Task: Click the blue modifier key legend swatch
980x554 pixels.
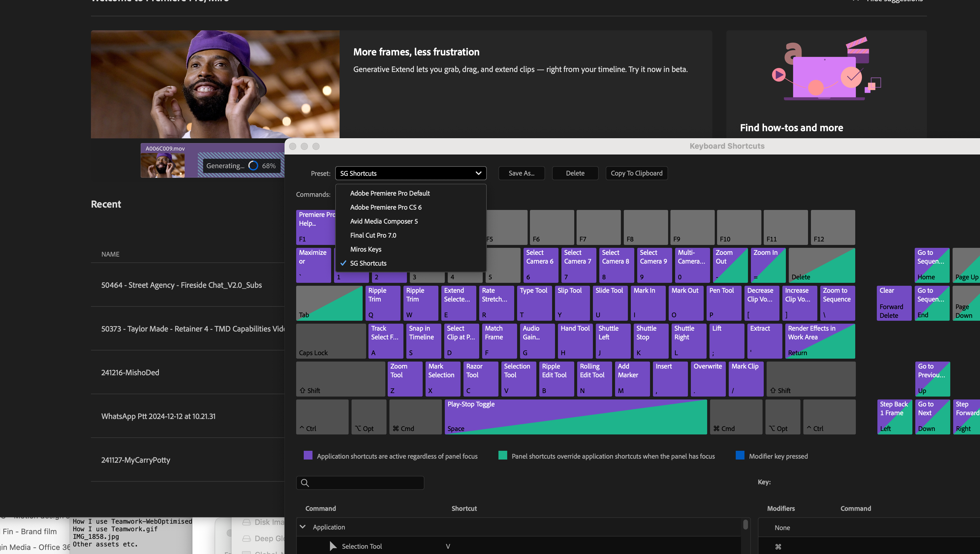Action: (740, 455)
